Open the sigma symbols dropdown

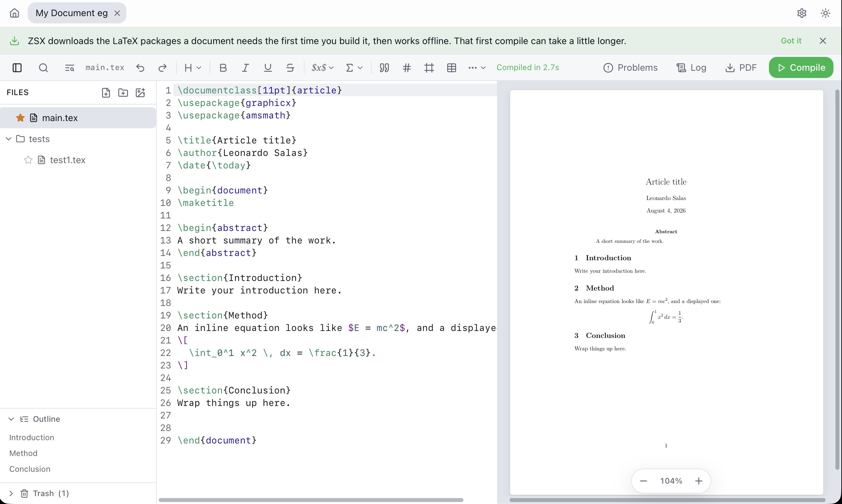(354, 67)
